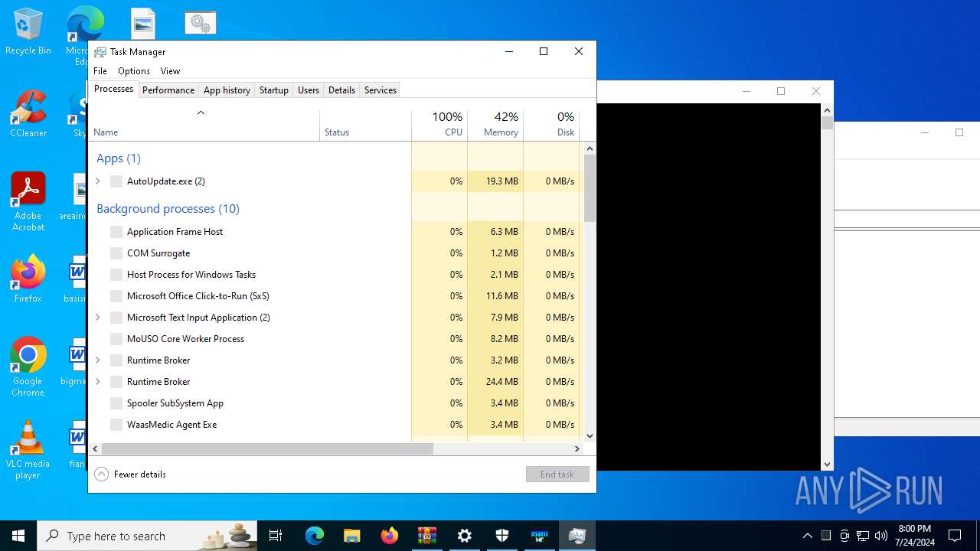980x551 pixels.
Task: Expand the Runtime Broker row using 3.2 MB
Action: pyautogui.click(x=98, y=360)
